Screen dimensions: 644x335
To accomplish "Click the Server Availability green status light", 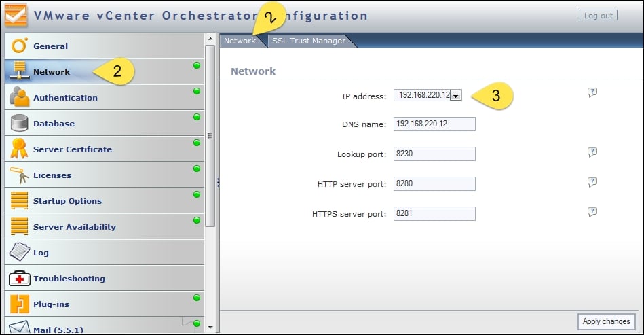I will [197, 220].
